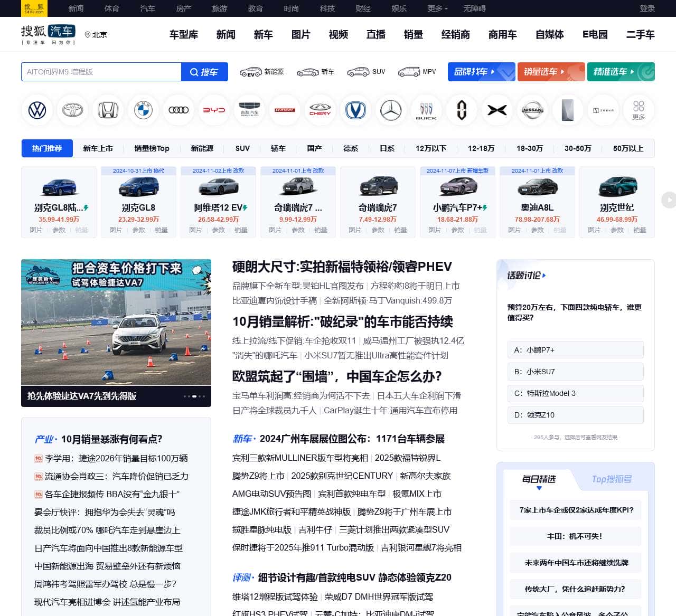The width and height of the screenshot is (676, 616).
Task: Switch to 新车上市 tab
Action: (x=98, y=148)
